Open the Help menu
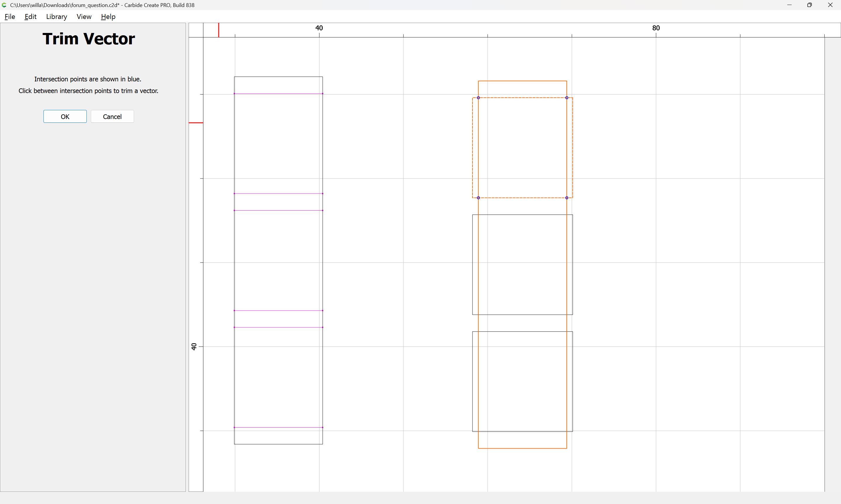 (x=108, y=17)
